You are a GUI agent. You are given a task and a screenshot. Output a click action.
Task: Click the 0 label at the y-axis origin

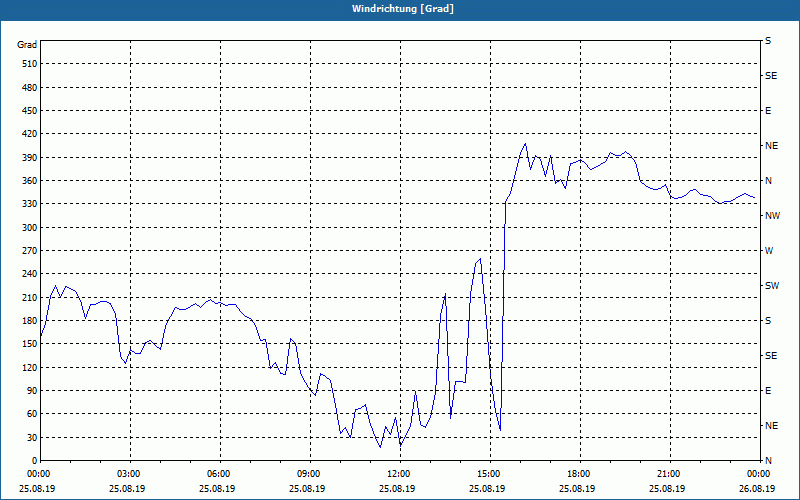tap(35, 460)
